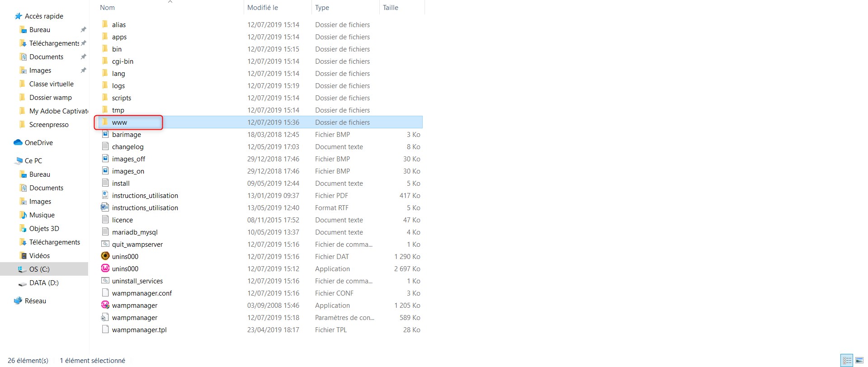Sort by the Taille column header
This screenshot has width=868, height=367.
391,8
